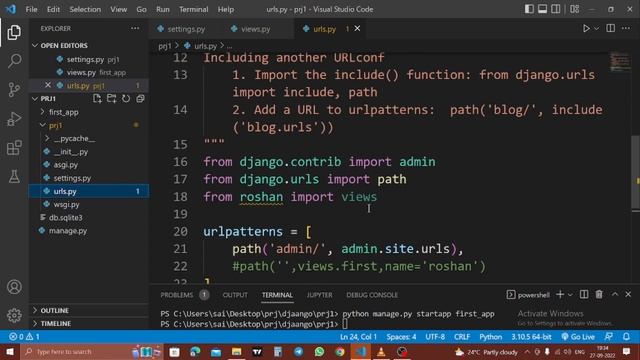The height and width of the screenshot is (360, 640).
Task: Open notifications bell in status bar
Action: [626, 337]
